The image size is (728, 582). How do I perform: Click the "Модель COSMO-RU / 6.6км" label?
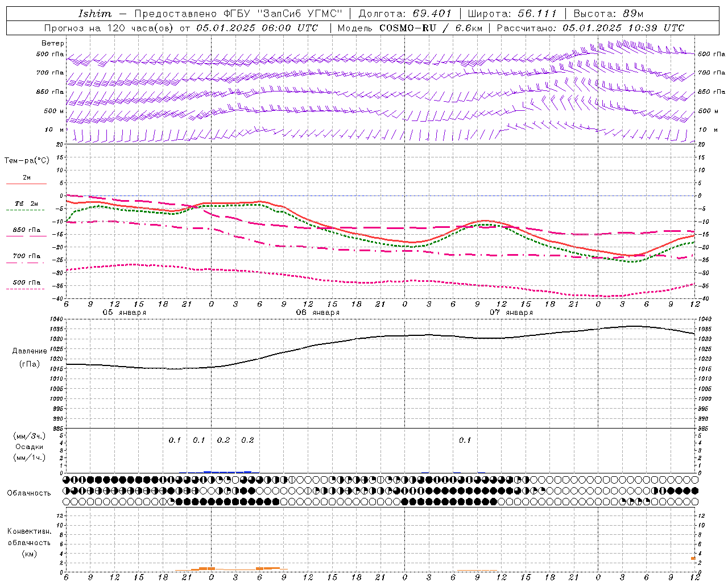click(x=409, y=28)
